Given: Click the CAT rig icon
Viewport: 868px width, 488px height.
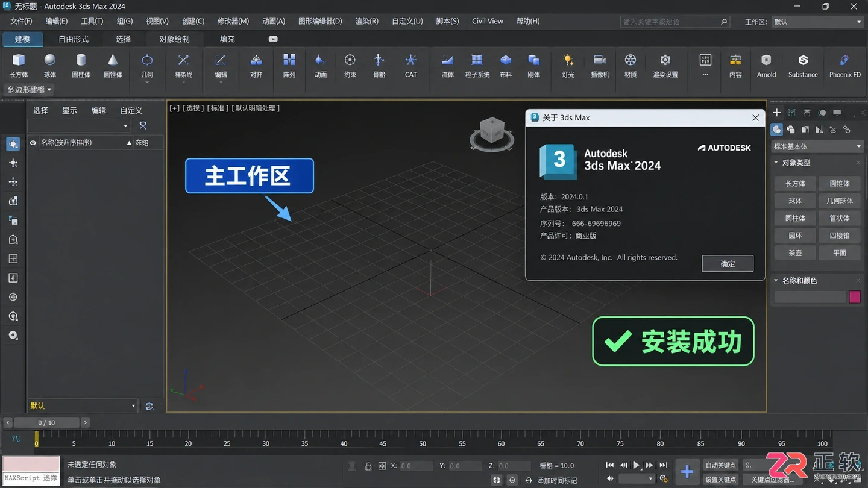Looking at the screenshot, I should coord(410,65).
